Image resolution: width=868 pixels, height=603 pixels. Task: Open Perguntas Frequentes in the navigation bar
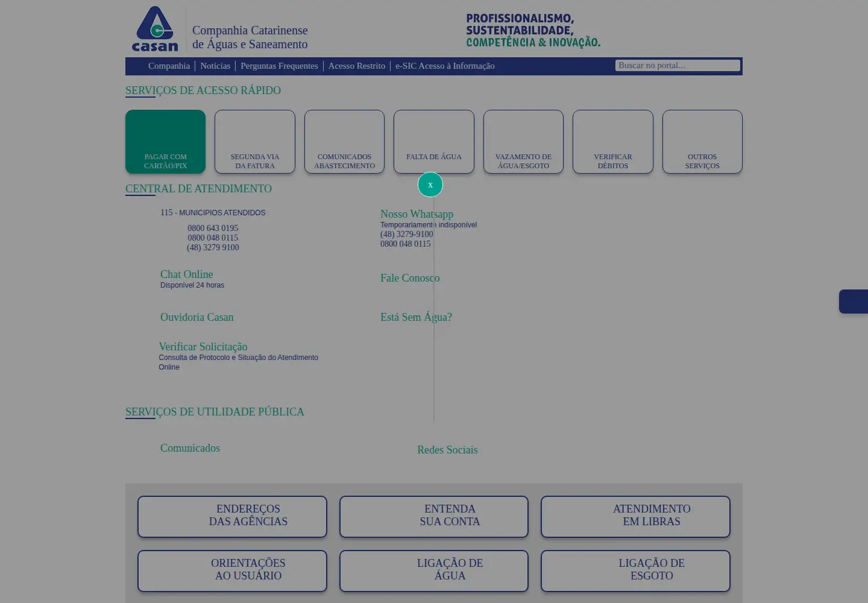[x=279, y=66]
